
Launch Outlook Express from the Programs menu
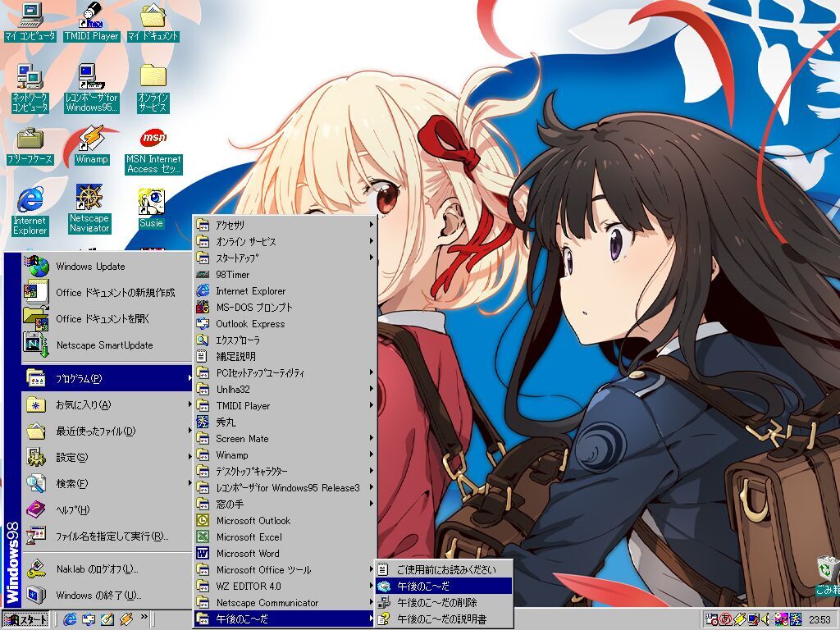point(285,323)
